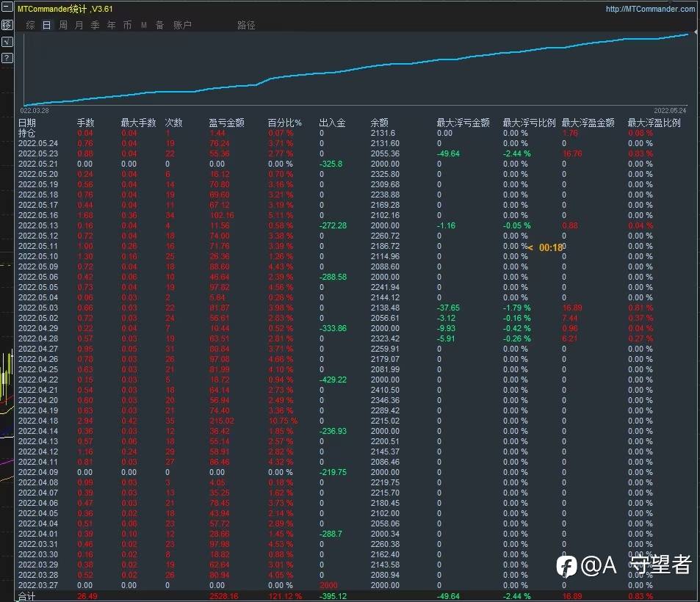This screenshot has height=602, width=700.
Task: Switch to the 综 summary tab
Action: tap(30, 25)
